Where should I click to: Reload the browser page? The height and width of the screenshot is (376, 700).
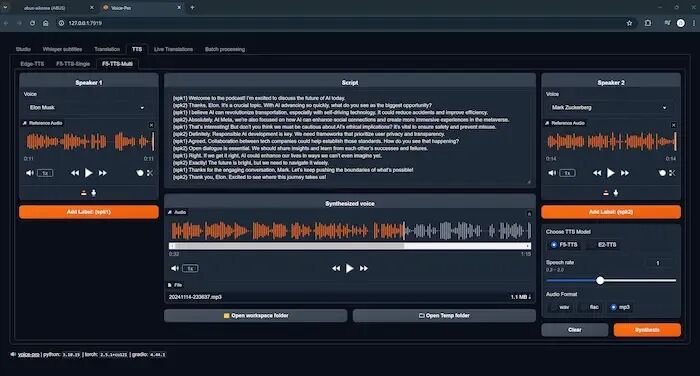click(32, 23)
